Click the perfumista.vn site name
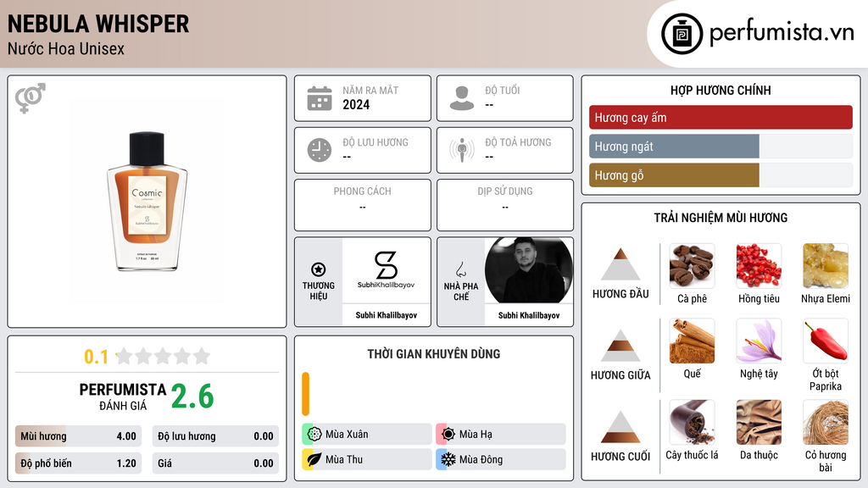The height and width of the screenshot is (488, 868). [782, 33]
